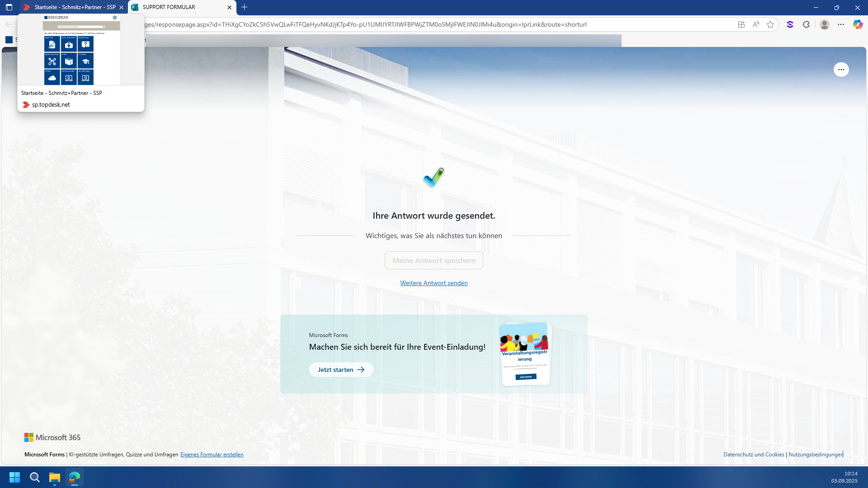Click Meine Antwort speichern button
The image size is (868, 488).
tap(434, 260)
